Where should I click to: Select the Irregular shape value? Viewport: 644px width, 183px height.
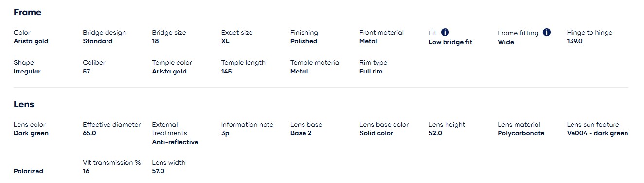[x=27, y=72]
